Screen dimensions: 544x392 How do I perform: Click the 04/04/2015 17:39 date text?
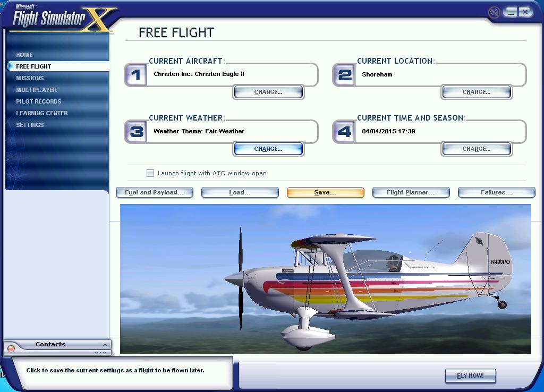(388, 131)
